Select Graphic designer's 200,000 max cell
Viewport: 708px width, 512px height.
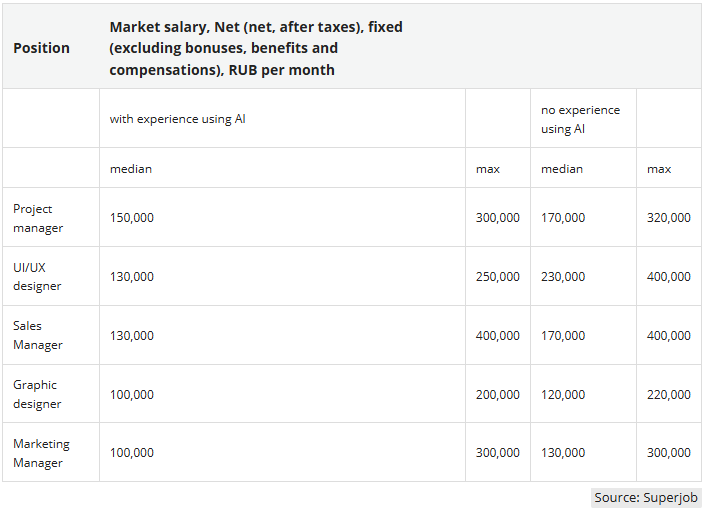tap(498, 395)
